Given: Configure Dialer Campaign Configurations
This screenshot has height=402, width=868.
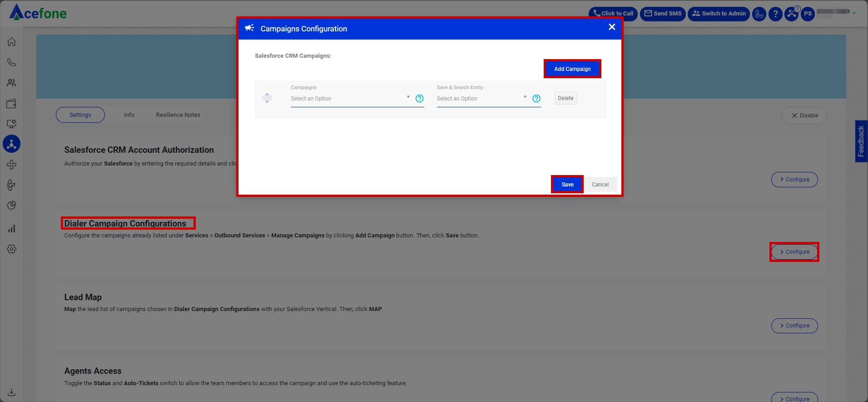Looking at the screenshot, I should (x=794, y=252).
